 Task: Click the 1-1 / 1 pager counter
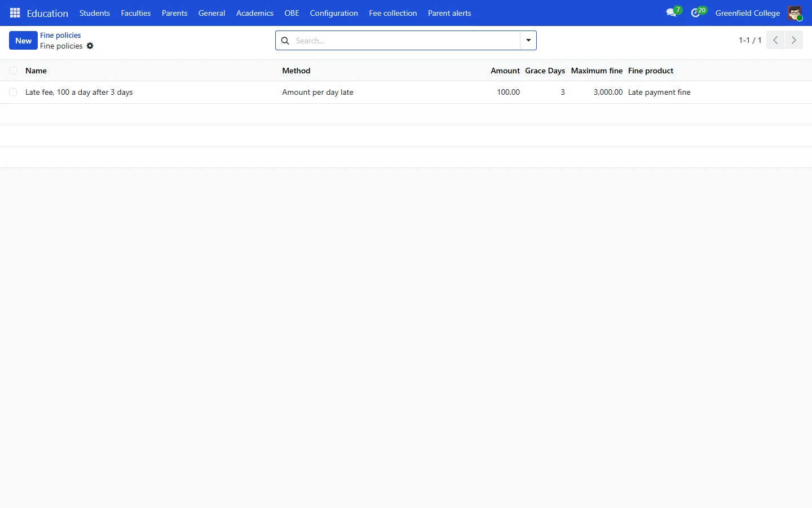[750, 40]
